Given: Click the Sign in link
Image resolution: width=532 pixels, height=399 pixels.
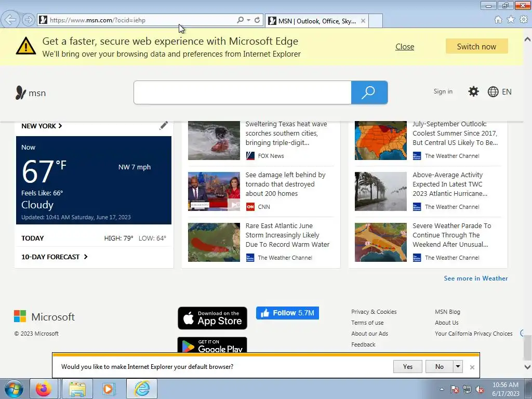Looking at the screenshot, I should pyautogui.click(x=443, y=91).
